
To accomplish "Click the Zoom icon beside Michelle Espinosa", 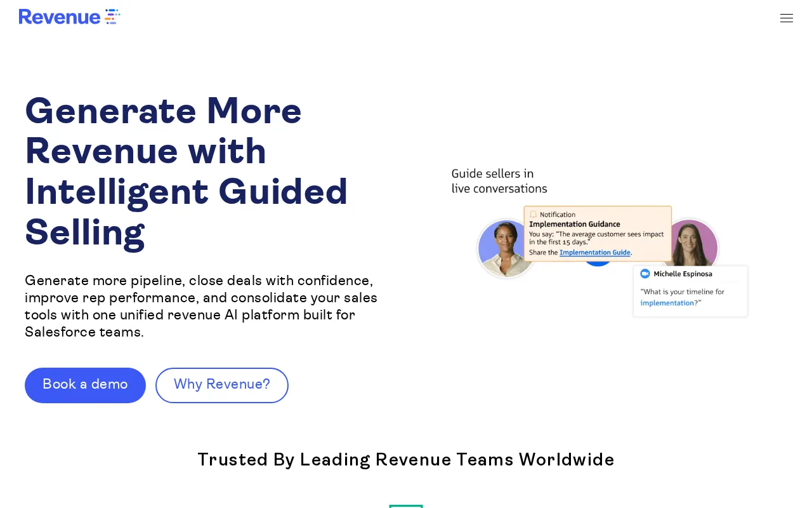I will point(645,274).
